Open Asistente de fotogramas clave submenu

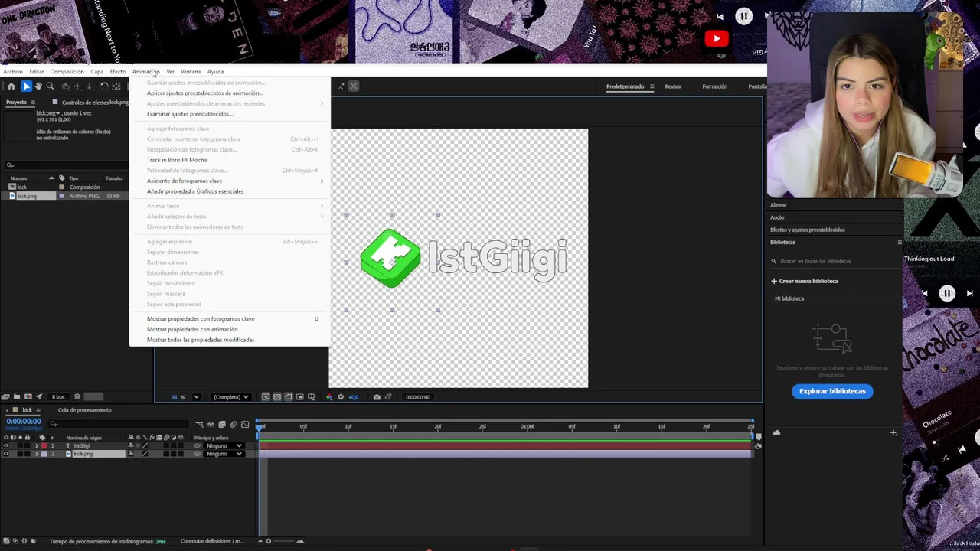tap(230, 181)
